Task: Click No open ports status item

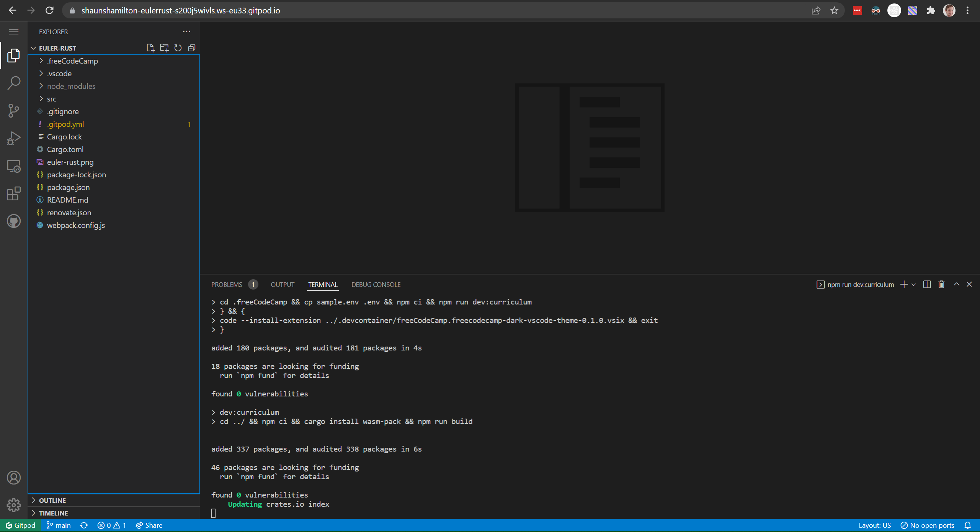Action: [928, 525]
